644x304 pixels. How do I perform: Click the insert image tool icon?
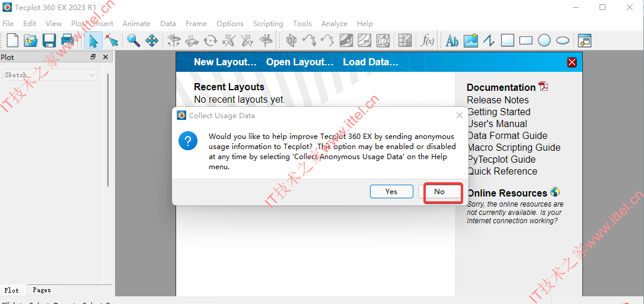(x=471, y=40)
